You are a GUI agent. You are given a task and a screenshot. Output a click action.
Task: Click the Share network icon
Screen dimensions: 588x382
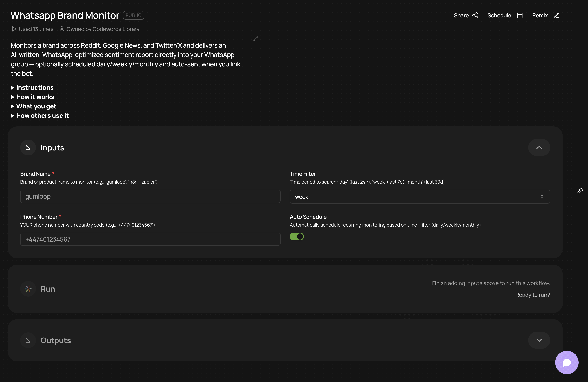pyautogui.click(x=475, y=15)
